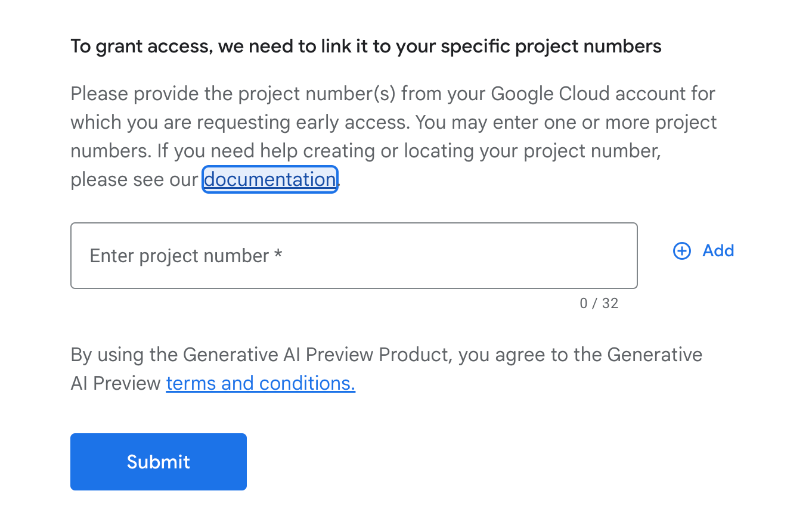The width and height of the screenshot is (812, 528).
Task: Submit the early access form
Action: click(x=159, y=462)
